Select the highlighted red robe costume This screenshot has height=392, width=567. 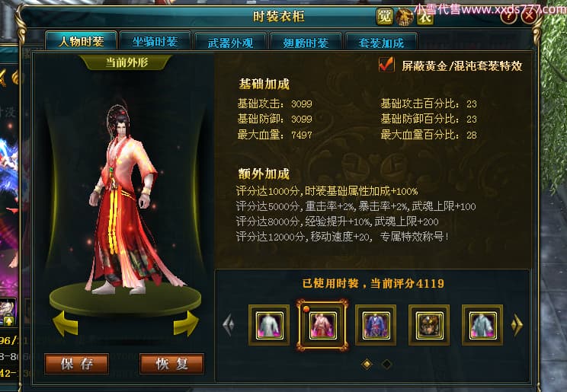322,325
